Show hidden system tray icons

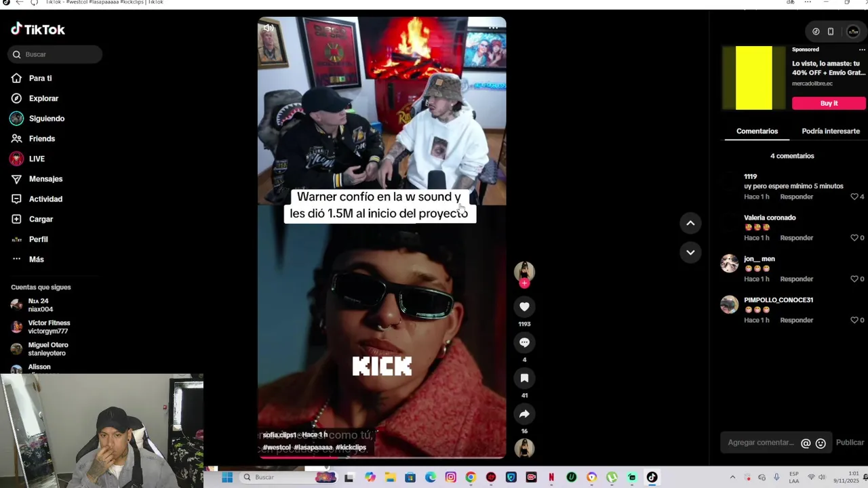[732, 477]
